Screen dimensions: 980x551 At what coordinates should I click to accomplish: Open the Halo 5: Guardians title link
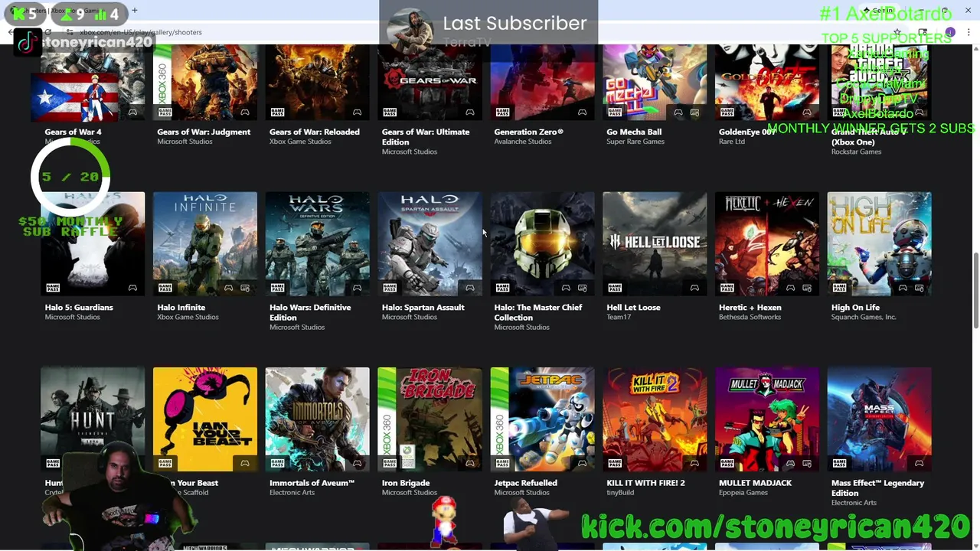coord(79,308)
